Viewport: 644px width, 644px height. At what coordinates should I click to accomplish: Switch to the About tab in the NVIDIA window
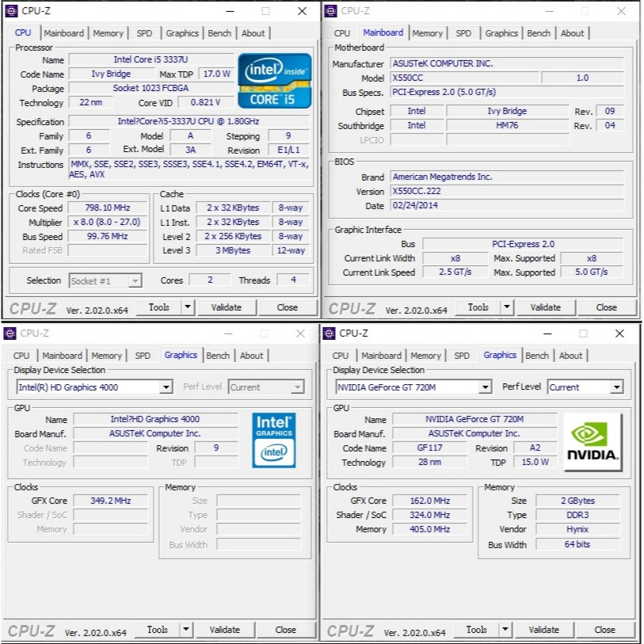571,355
